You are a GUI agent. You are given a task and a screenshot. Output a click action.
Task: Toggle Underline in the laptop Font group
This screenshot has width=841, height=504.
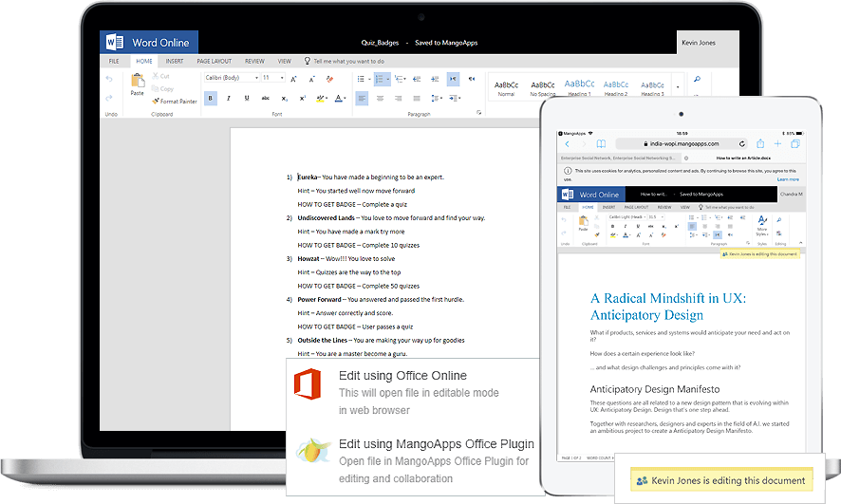coord(247,98)
